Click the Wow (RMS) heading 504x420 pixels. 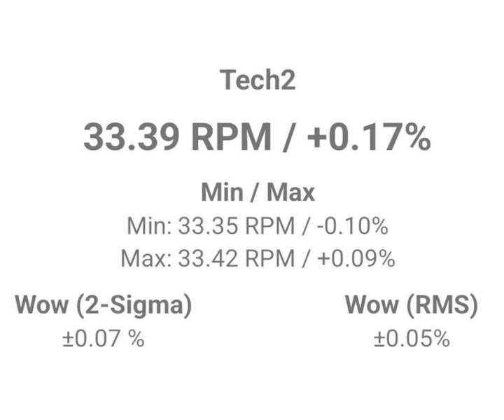[412, 306]
